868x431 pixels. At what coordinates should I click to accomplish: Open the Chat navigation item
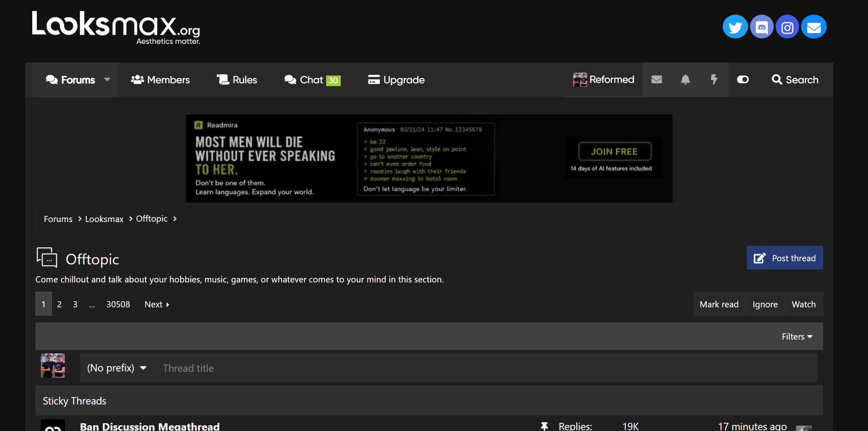(x=312, y=80)
